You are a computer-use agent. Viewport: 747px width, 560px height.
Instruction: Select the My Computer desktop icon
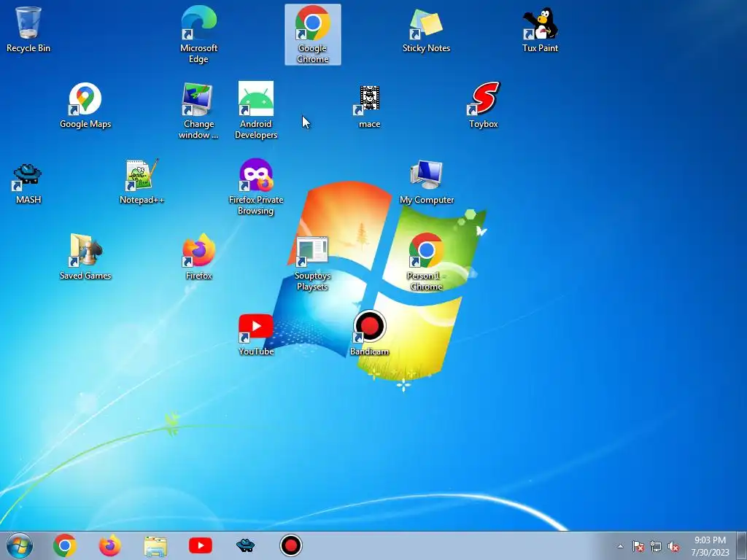[426, 182]
